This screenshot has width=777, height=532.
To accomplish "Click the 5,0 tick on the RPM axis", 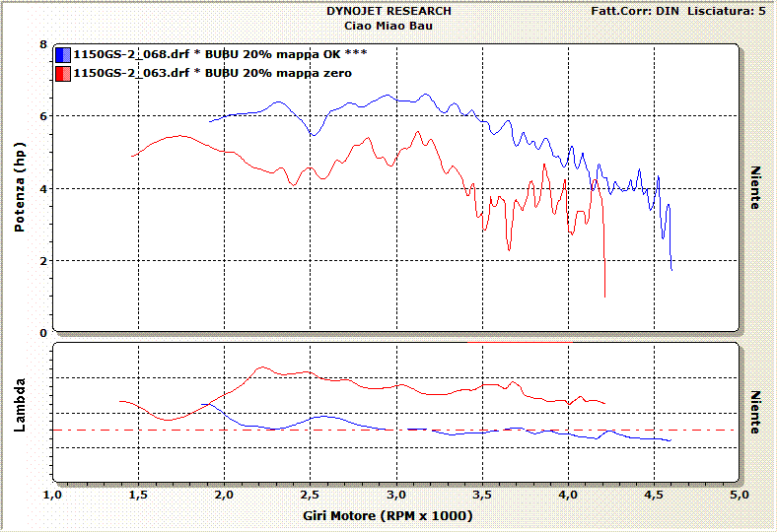I will coord(739,495).
